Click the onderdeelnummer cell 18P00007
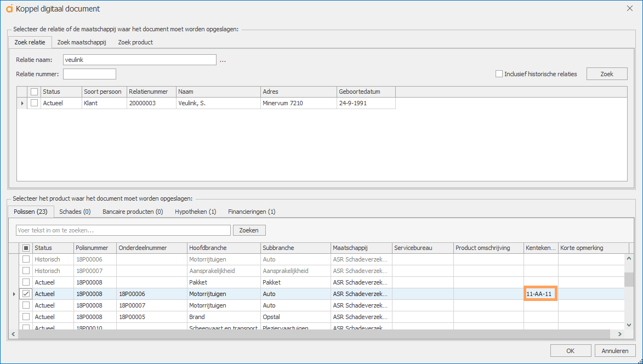Viewport: 643px width, 364px height. tap(152, 305)
